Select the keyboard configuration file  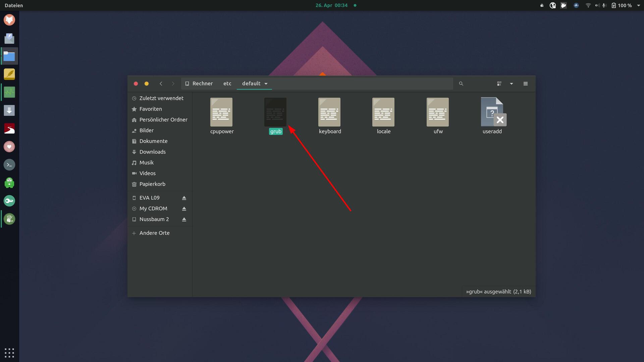point(329,112)
